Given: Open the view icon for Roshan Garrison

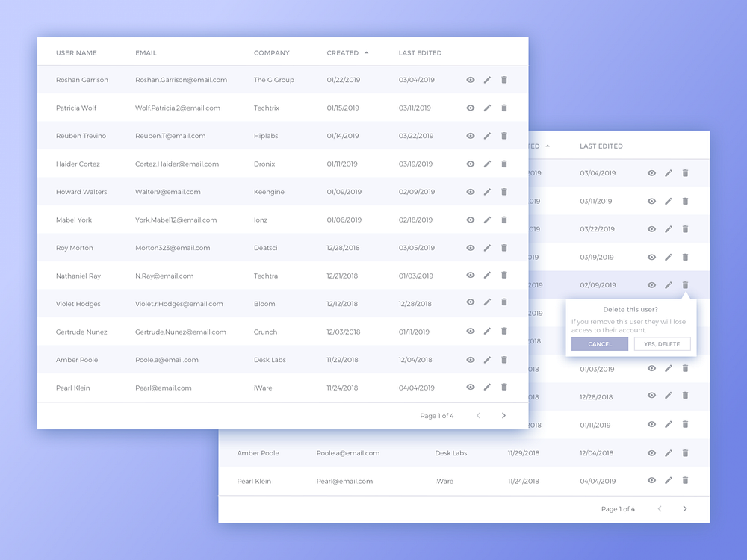Looking at the screenshot, I should [471, 79].
